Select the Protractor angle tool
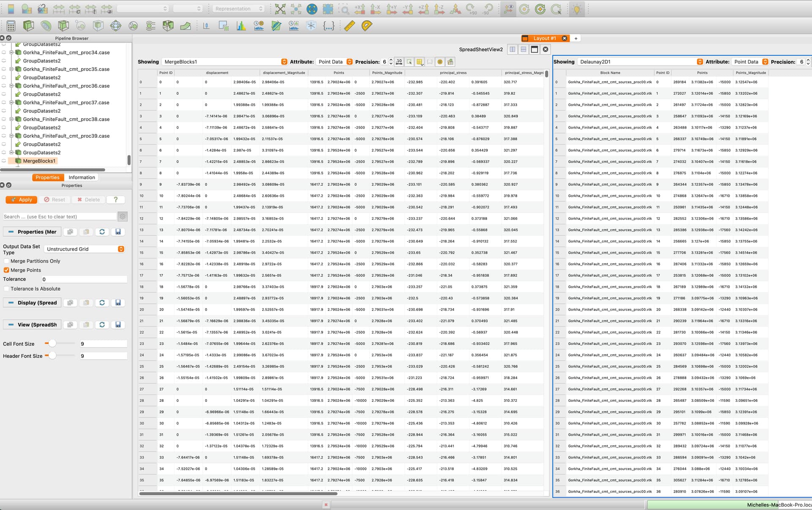This screenshot has height=510, width=812. [x=367, y=26]
